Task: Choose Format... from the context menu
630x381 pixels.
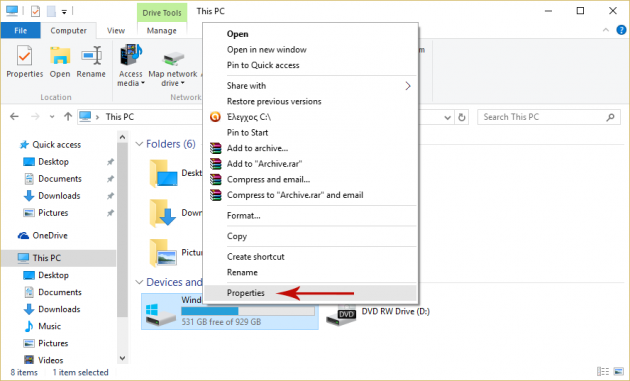Action: pyautogui.click(x=310, y=216)
